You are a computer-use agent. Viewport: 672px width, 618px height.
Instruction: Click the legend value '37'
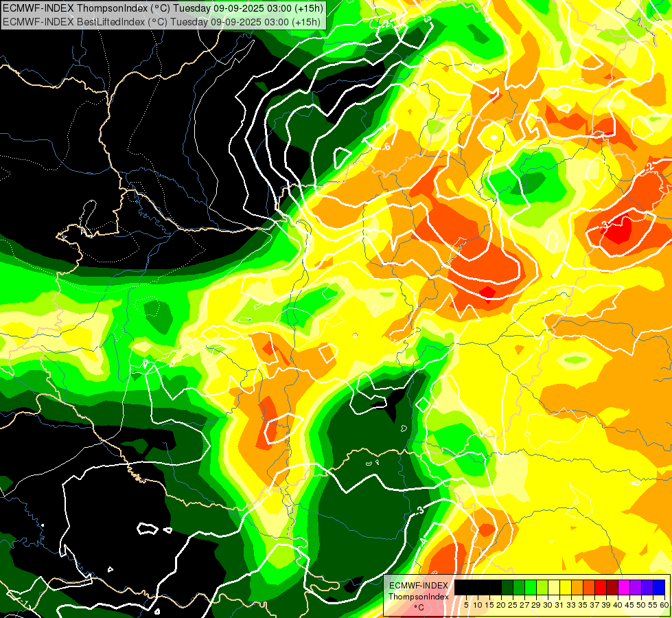pyautogui.click(x=594, y=605)
